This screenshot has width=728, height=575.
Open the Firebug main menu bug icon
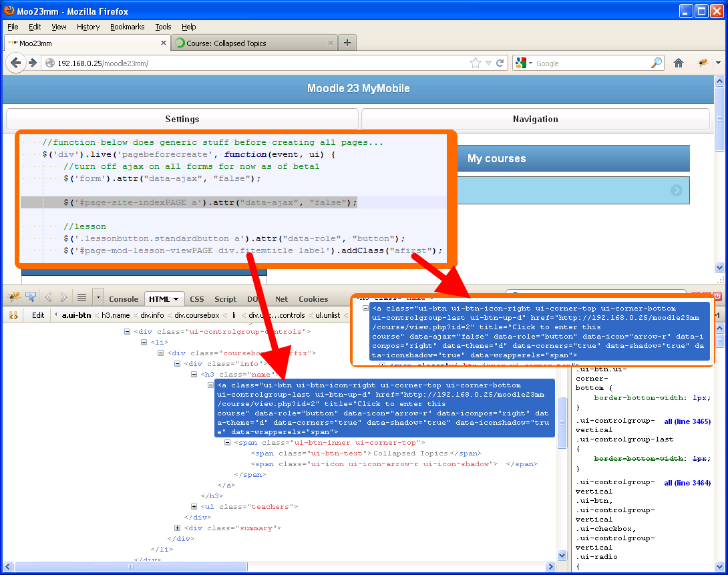click(x=13, y=297)
